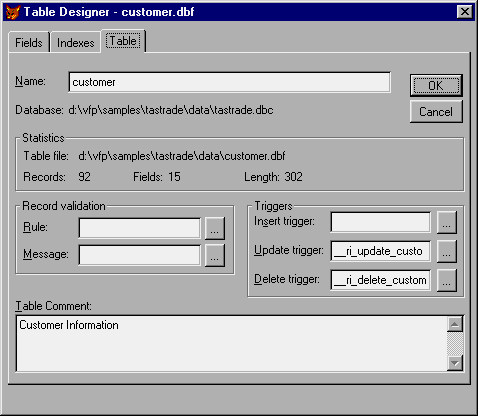Click the Table Comment scrollbar track

point(455,344)
